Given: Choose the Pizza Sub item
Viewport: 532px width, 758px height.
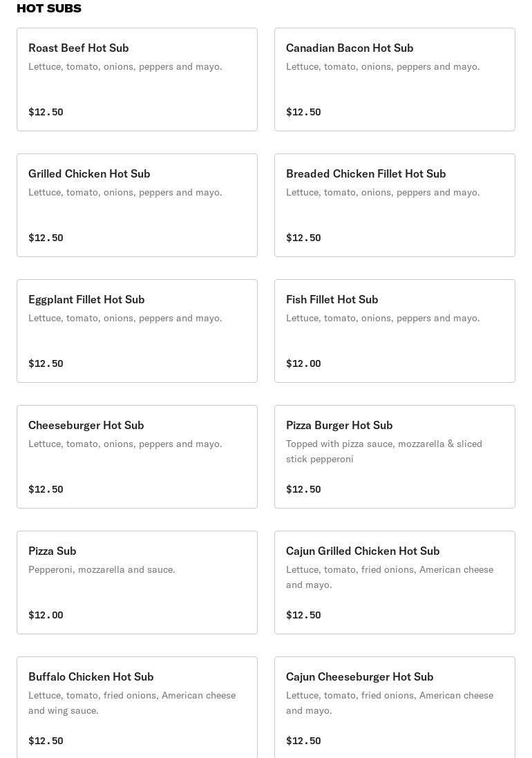Looking at the screenshot, I should [137, 582].
